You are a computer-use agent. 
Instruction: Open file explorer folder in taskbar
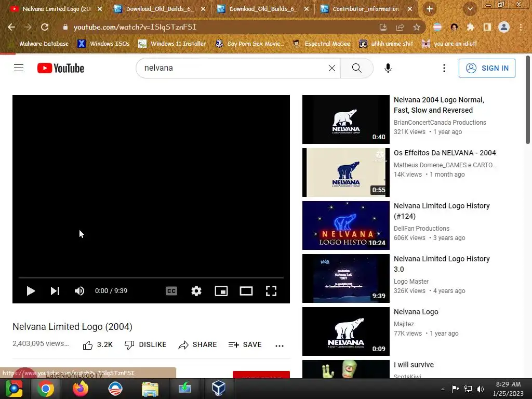point(150,389)
